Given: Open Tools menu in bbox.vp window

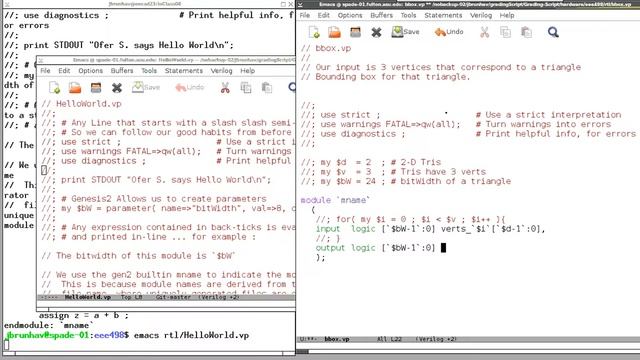Looking at the screenshot, I should (408, 15).
